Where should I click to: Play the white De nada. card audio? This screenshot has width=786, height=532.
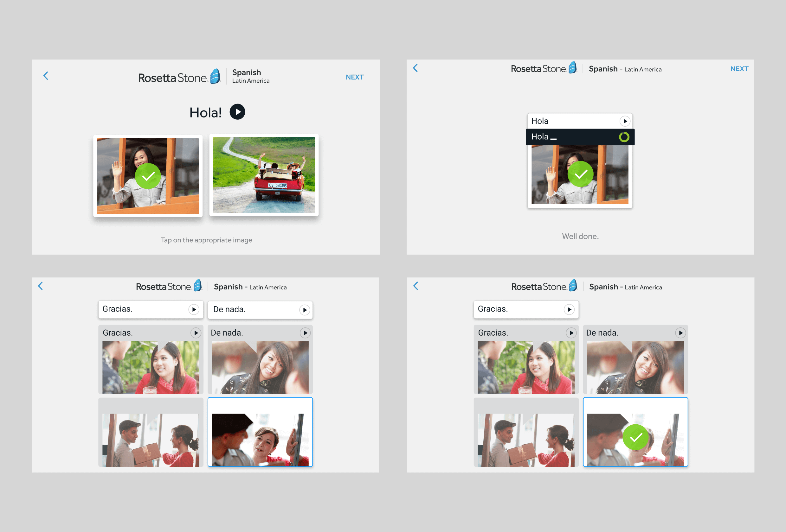304,310
